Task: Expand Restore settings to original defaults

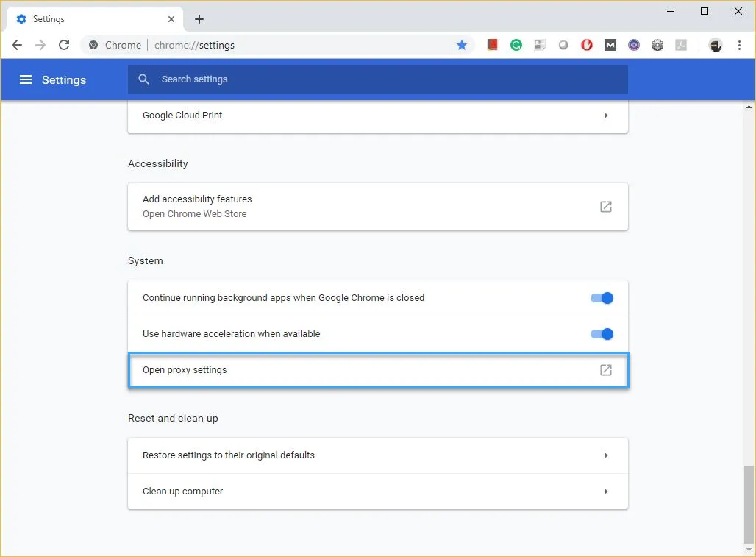Action: point(606,455)
